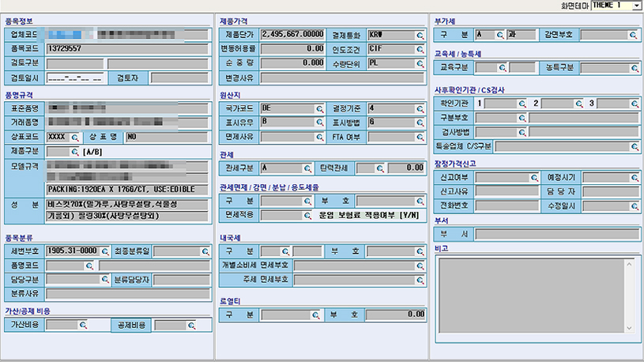Click the 국가코드 search icon
The height and width of the screenshot is (362, 644).
(319, 108)
